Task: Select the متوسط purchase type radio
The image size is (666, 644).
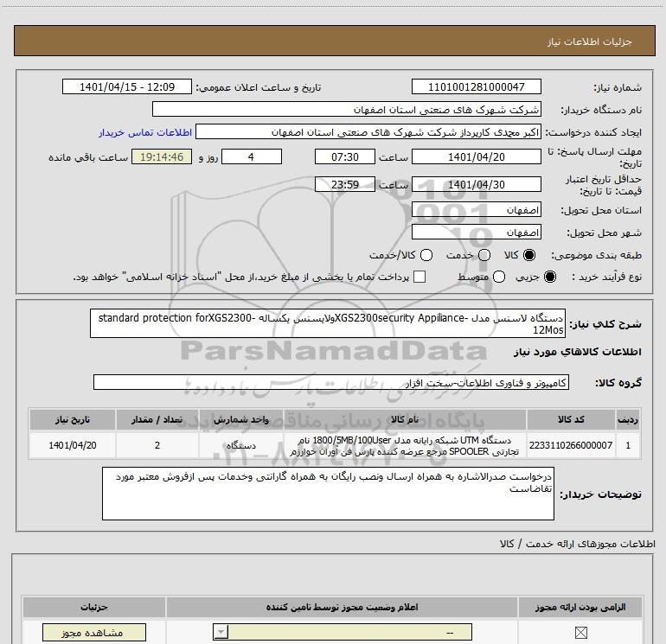Action: (x=499, y=277)
